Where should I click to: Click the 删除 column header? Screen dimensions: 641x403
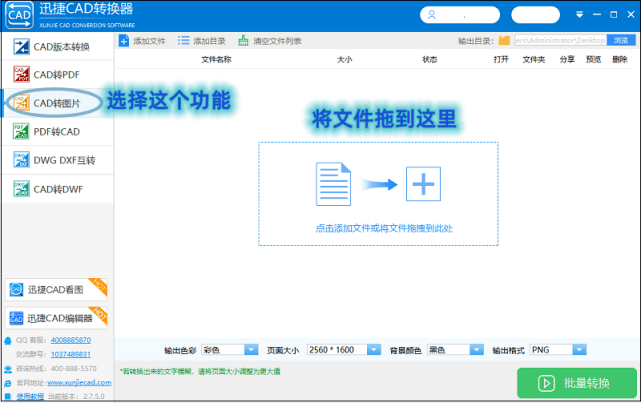620,60
